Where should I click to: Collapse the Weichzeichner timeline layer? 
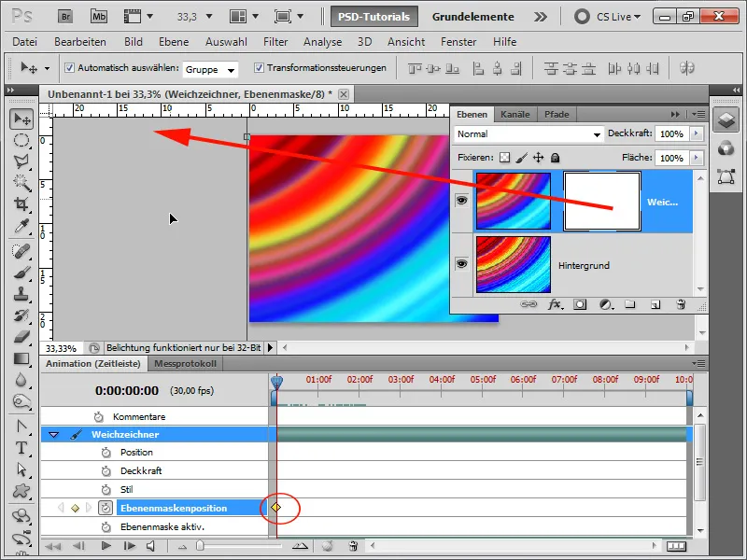tap(53, 435)
